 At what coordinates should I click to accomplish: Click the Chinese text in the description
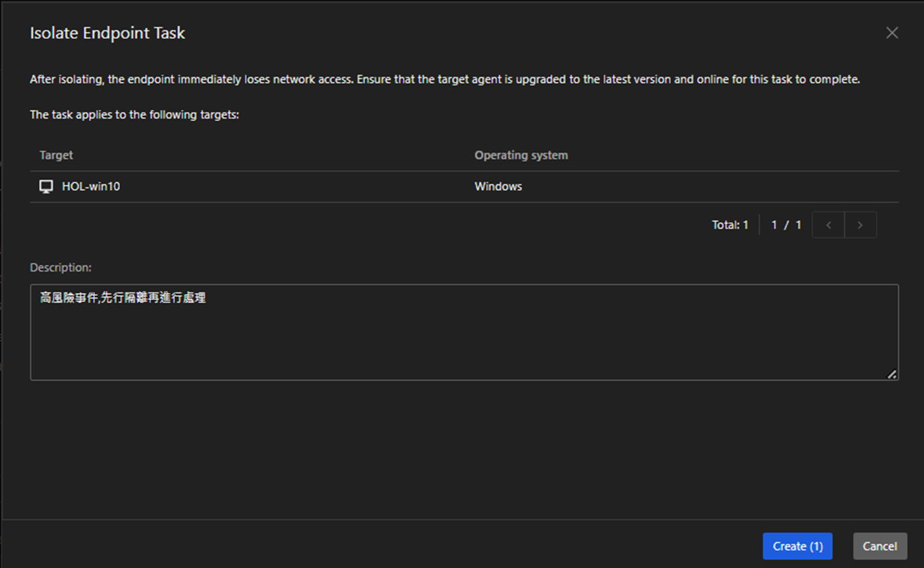point(123,298)
